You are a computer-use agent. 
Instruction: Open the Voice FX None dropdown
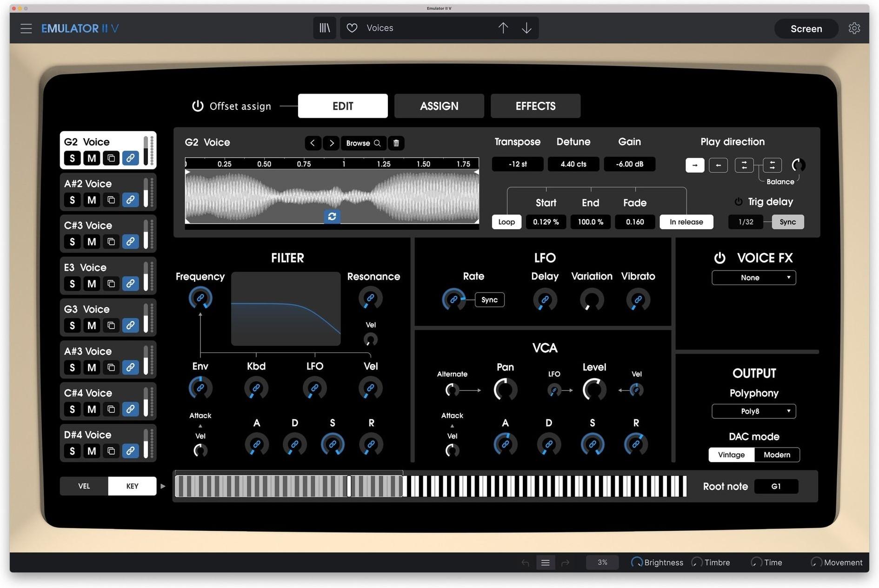click(x=753, y=277)
